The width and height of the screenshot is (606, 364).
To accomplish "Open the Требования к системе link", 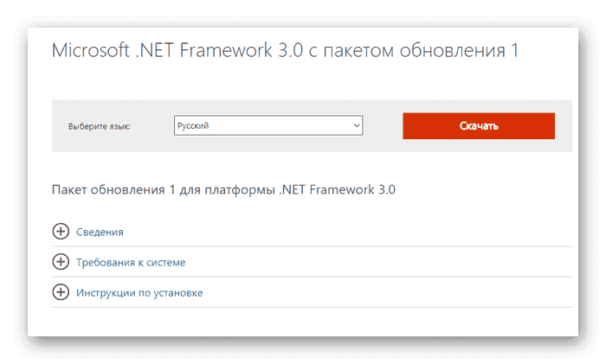I will tap(131, 263).
